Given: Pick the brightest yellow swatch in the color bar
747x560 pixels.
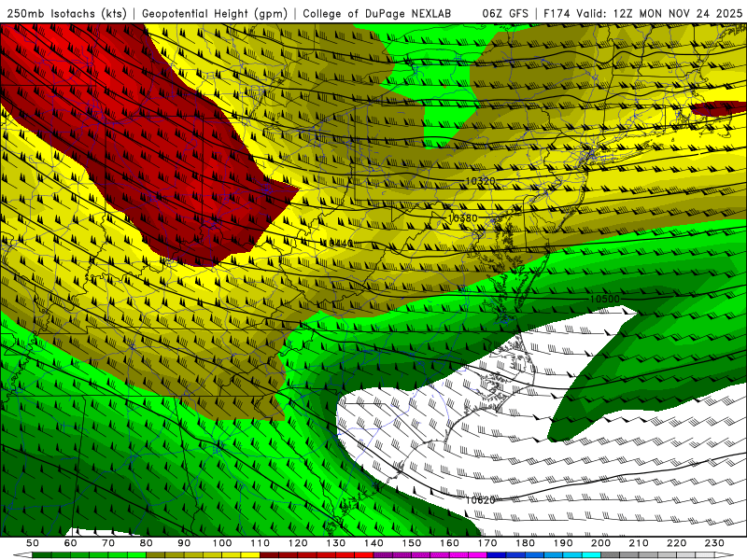Looking at the screenshot, I should (250, 555).
